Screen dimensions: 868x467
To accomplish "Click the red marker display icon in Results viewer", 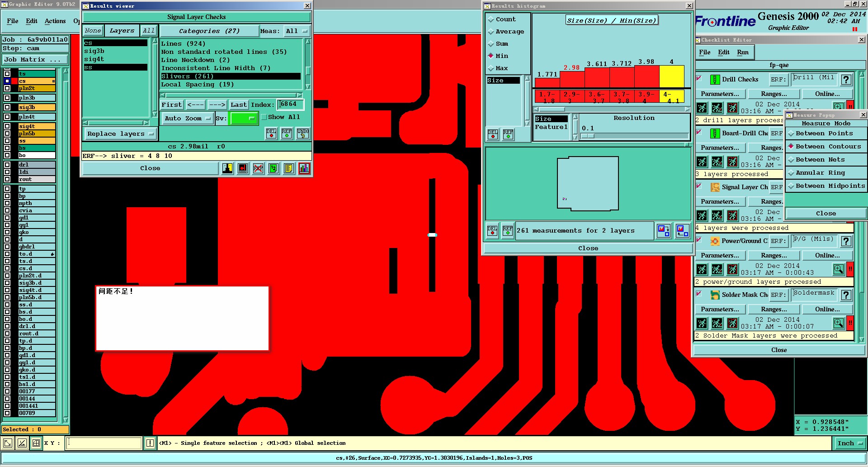I will tap(243, 168).
